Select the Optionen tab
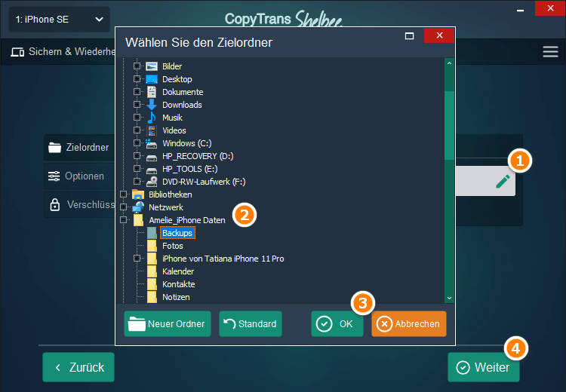The width and height of the screenshot is (566, 392). pos(79,176)
